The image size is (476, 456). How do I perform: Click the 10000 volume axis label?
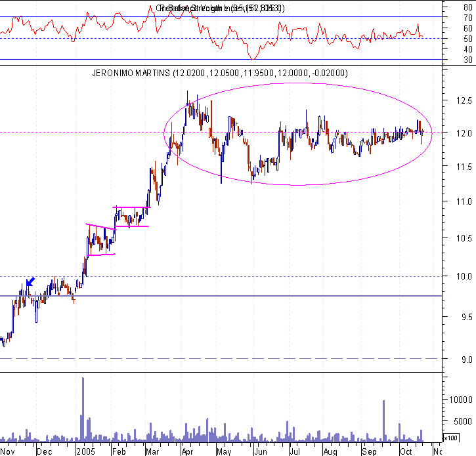point(460,400)
